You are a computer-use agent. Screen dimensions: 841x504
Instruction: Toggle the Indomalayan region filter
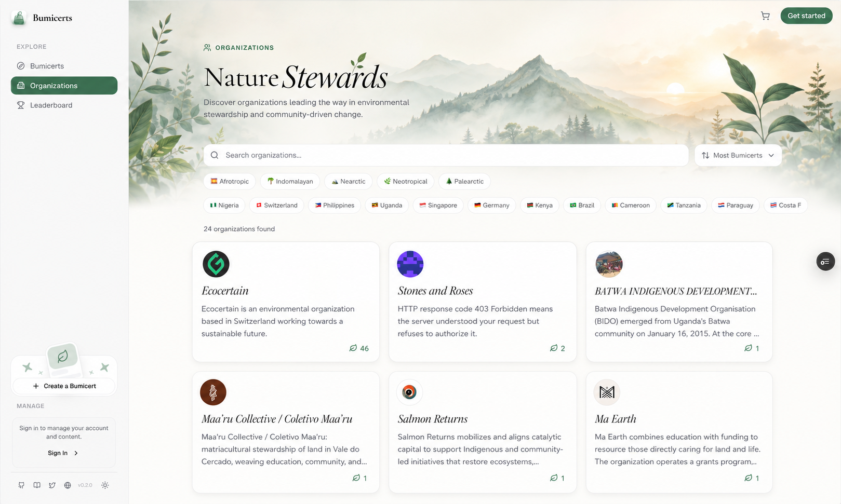point(290,181)
